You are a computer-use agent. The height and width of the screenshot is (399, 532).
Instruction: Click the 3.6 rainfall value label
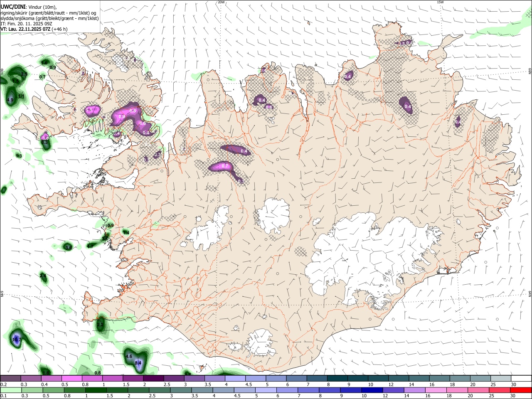pyautogui.click(x=69, y=247)
